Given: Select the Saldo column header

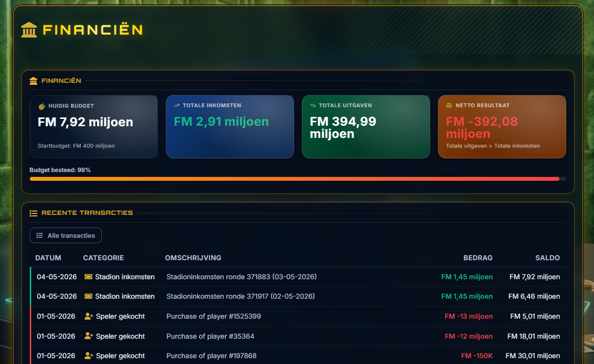Looking at the screenshot, I should [x=547, y=258].
